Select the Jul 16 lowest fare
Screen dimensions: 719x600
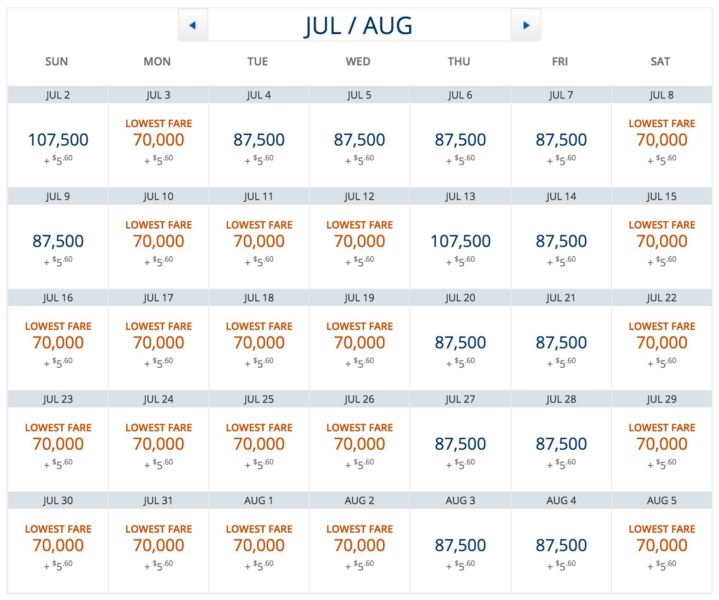(x=57, y=343)
